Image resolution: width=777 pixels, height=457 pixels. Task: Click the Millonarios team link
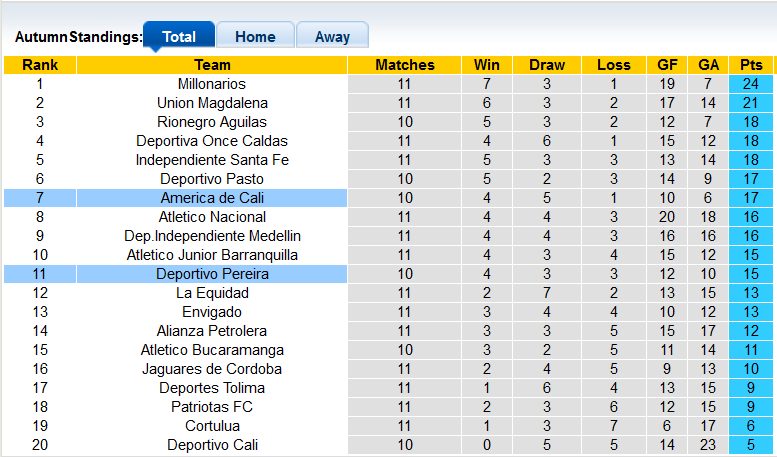pos(212,84)
